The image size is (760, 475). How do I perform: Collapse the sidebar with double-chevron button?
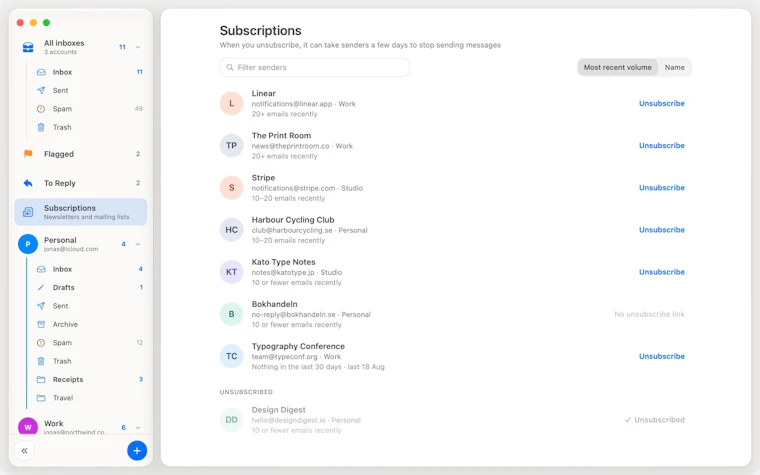tap(24, 450)
